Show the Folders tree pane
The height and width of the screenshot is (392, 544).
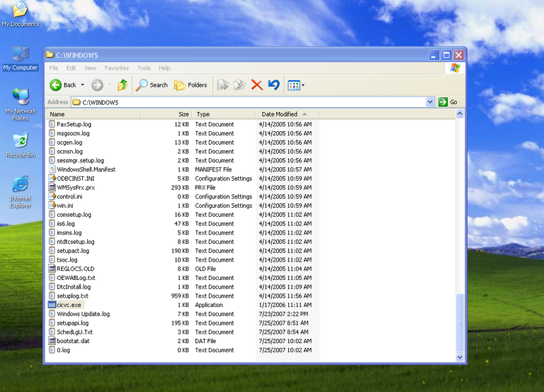pyautogui.click(x=190, y=85)
